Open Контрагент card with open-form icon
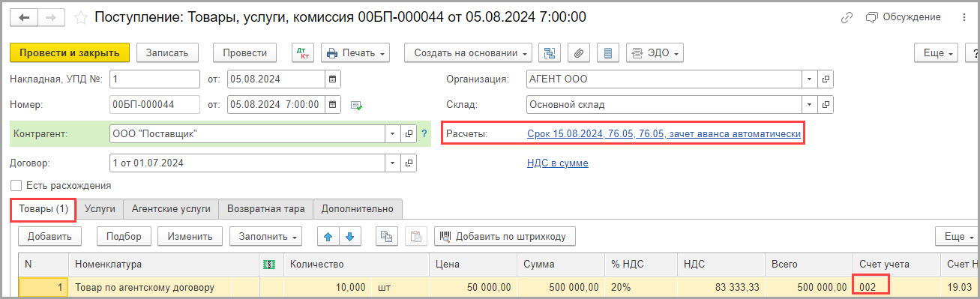Screen dimensions: 980x299 point(409,134)
